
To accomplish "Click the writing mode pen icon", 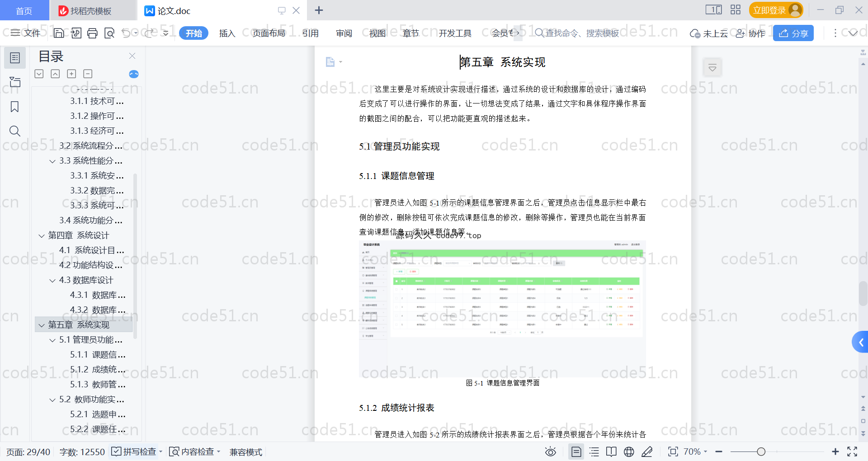I will [x=647, y=452].
